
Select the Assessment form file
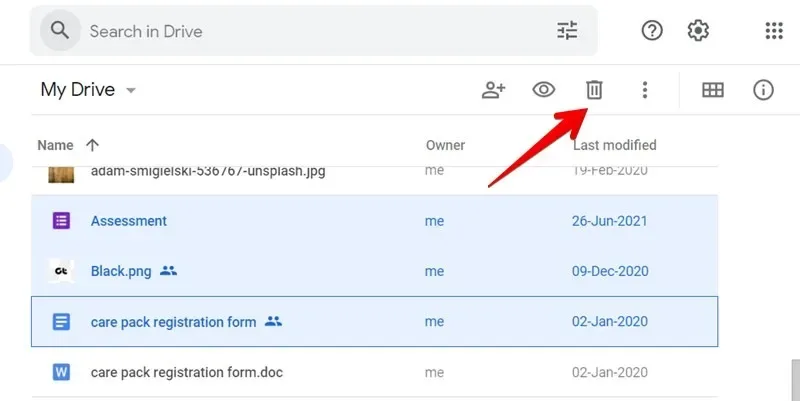tap(374, 221)
